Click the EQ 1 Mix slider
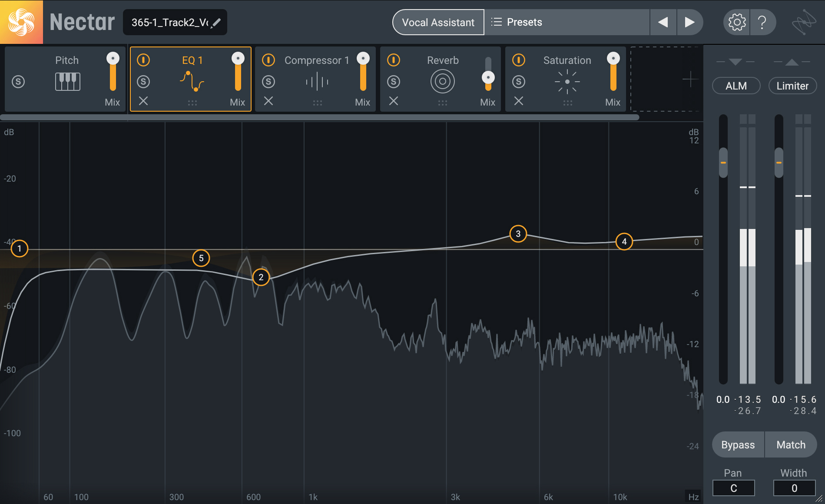The width and height of the screenshot is (825, 504). point(238,72)
